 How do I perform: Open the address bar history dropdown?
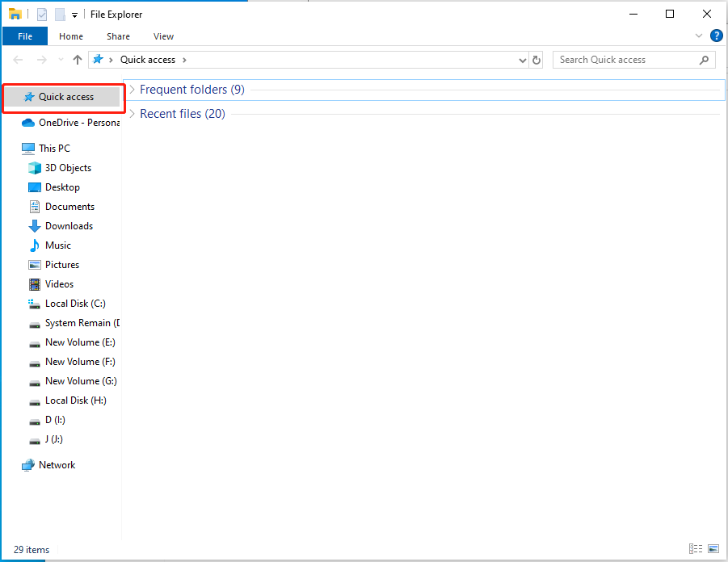point(522,60)
